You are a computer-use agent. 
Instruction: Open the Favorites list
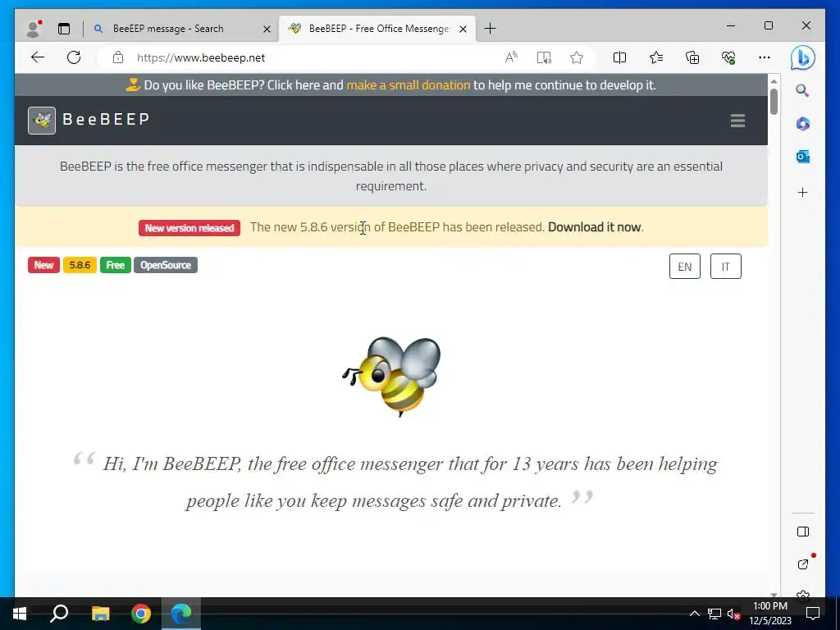click(x=655, y=57)
